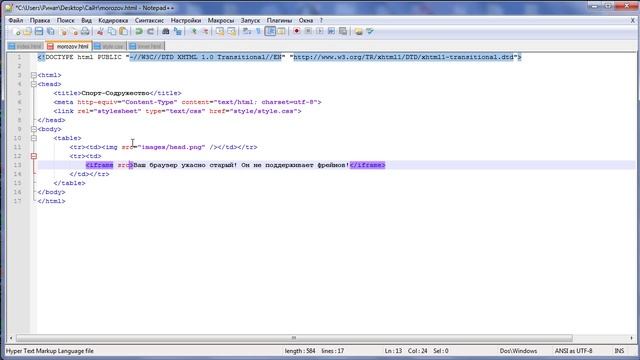The width and height of the screenshot is (640, 360).
Task: Click the INS mode status indicator
Action: point(619,351)
